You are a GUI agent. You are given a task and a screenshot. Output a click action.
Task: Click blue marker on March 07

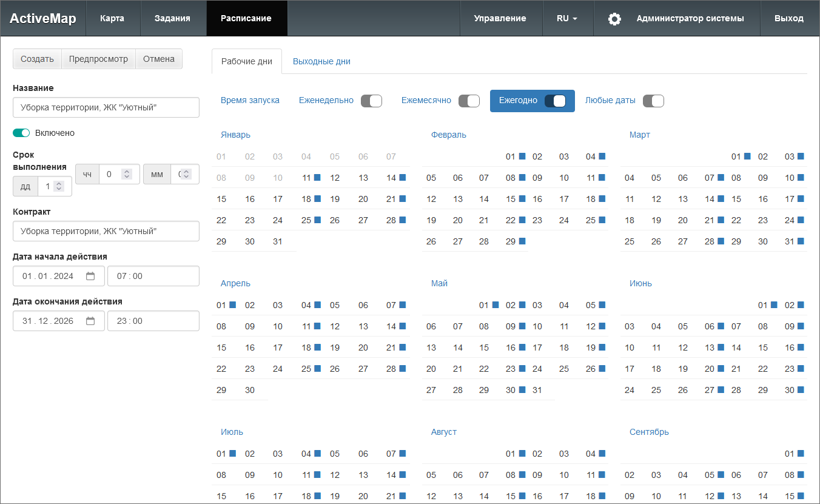[x=721, y=178]
